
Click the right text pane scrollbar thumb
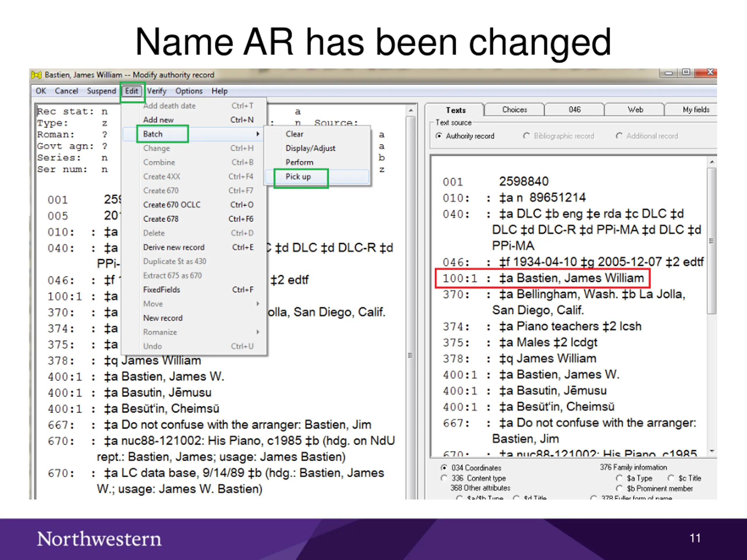(712, 241)
